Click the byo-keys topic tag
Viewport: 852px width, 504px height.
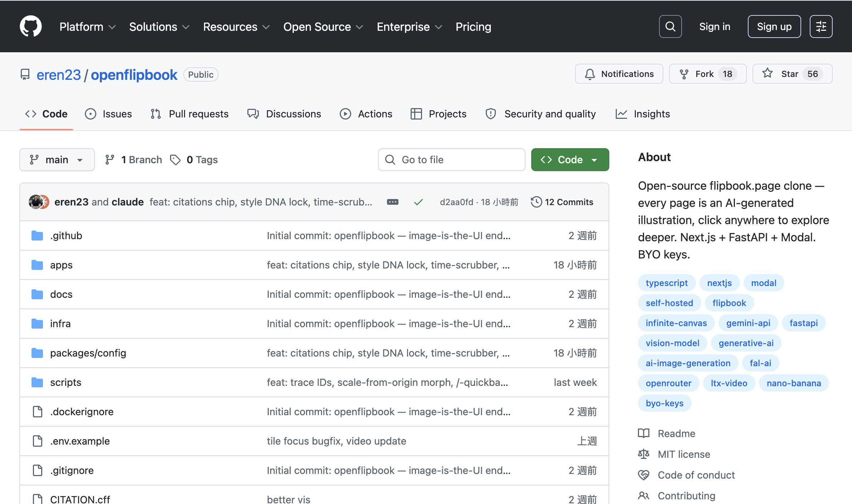pos(664,403)
